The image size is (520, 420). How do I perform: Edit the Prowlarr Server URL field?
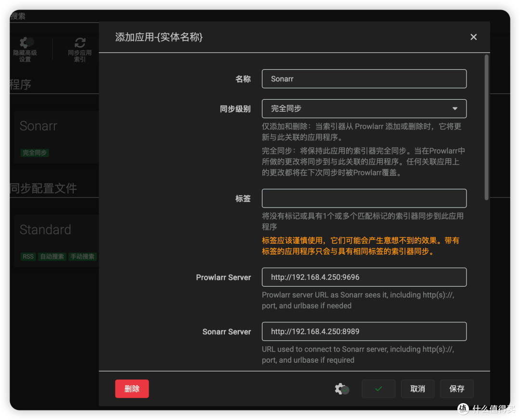tap(364, 277)
